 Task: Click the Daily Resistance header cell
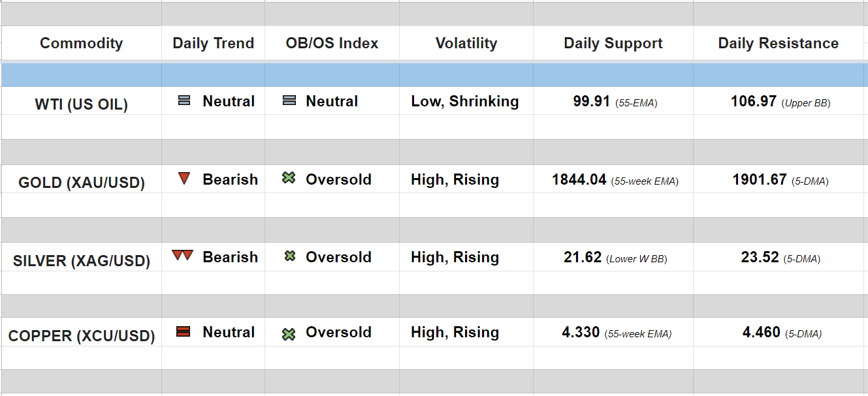(x=779, y=44)
